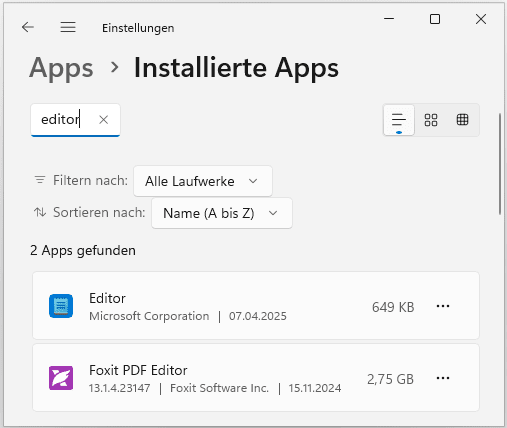
Task: Switch to list view layout
Action: coord(399,120)
